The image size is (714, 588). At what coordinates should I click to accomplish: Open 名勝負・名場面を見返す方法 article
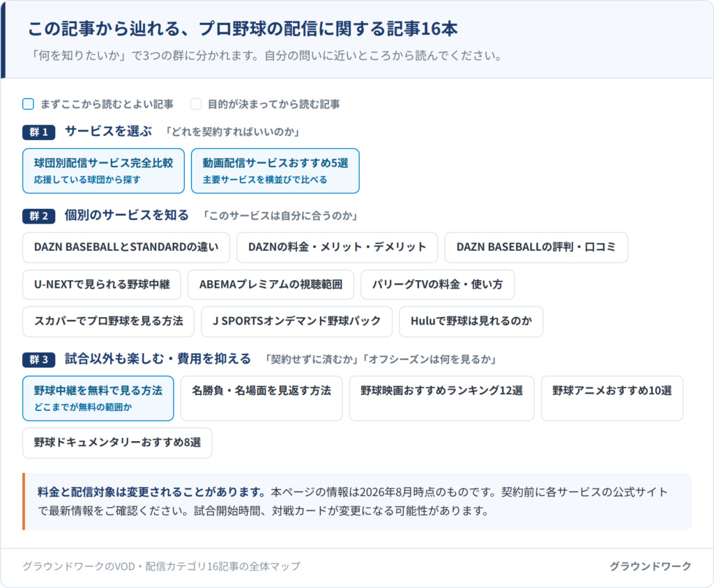(261, 399)
